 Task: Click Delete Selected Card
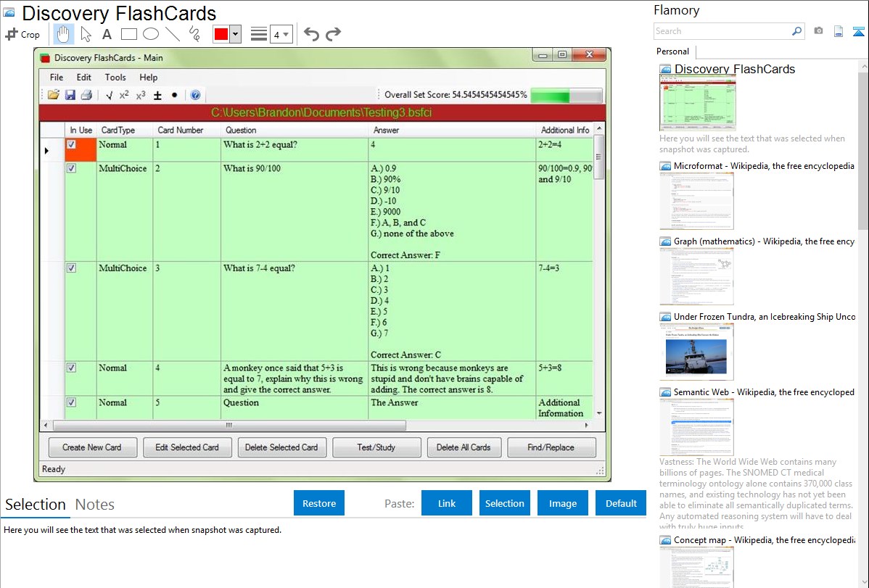click(281, 447)
